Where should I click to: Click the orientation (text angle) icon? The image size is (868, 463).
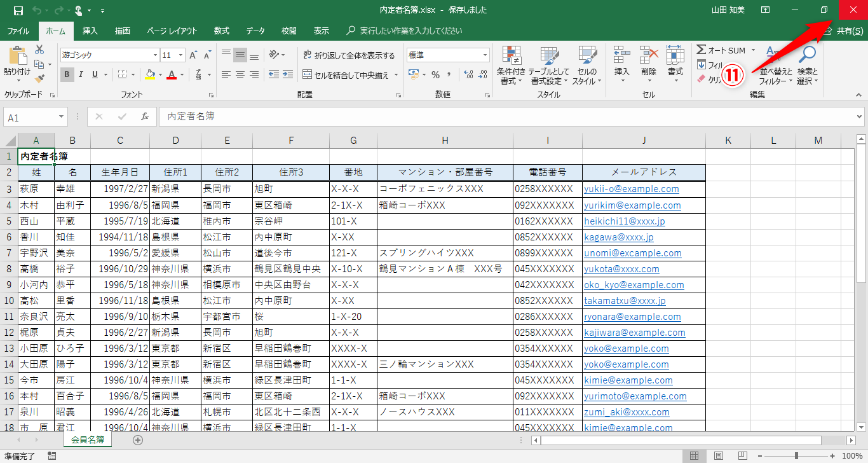(274, 55)
